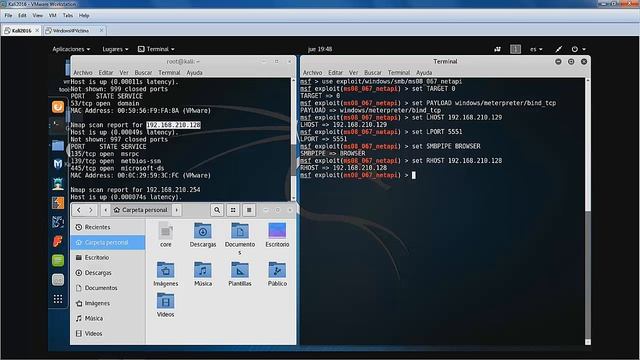Open the Terminal app menu in top bar
Image resolution: width=640 pixels, height=360 pixels.
tap(156, 49)
